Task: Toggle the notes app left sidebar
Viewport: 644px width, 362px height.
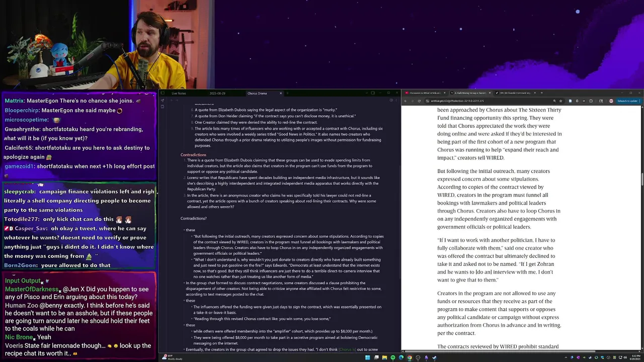Action: (163, 93)
